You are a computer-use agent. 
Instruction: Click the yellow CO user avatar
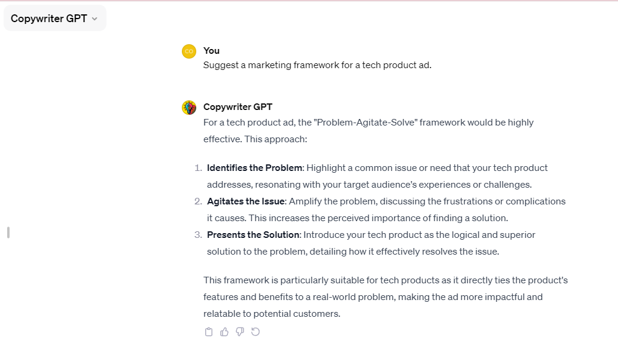(x=188, y=51)
